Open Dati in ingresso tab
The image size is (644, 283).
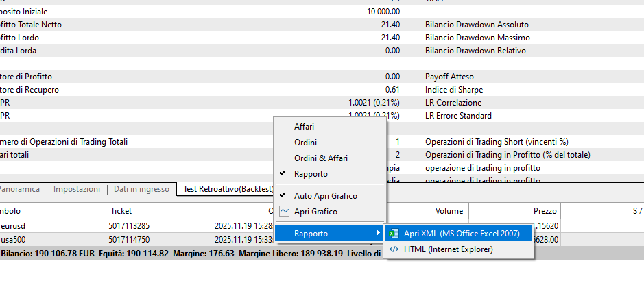coord(141,190)
